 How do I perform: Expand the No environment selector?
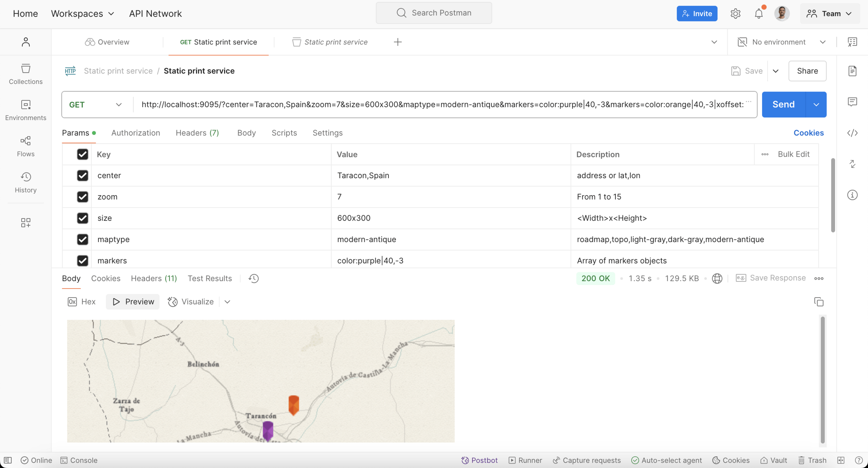781,42
